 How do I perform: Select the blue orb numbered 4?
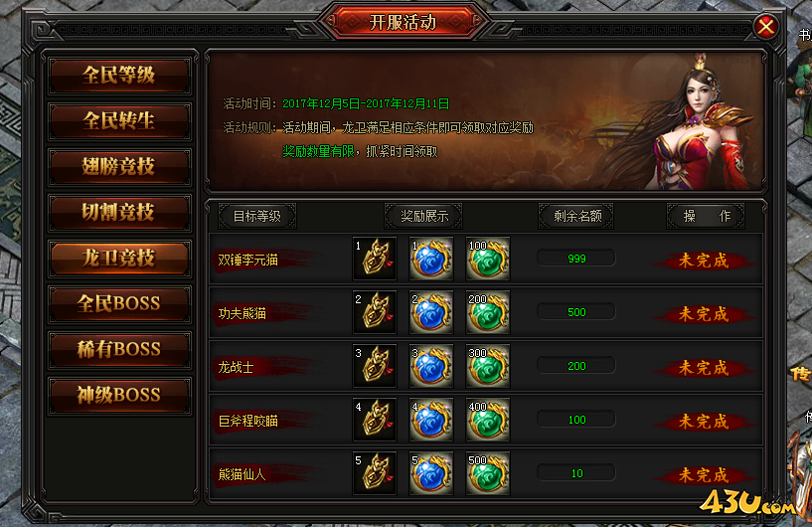coord(431,420)
